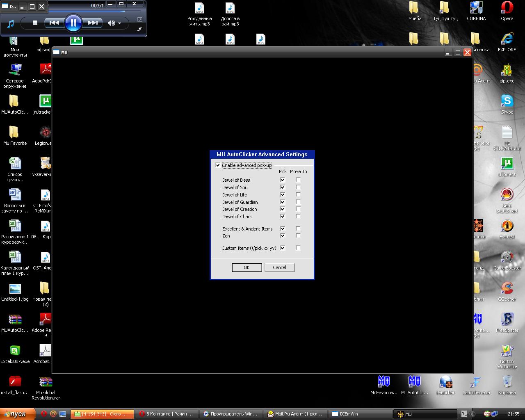The width and height of the screenshot is (525, 420).
Task: Uncheck Pick for Zen
Action: (283, 235)
